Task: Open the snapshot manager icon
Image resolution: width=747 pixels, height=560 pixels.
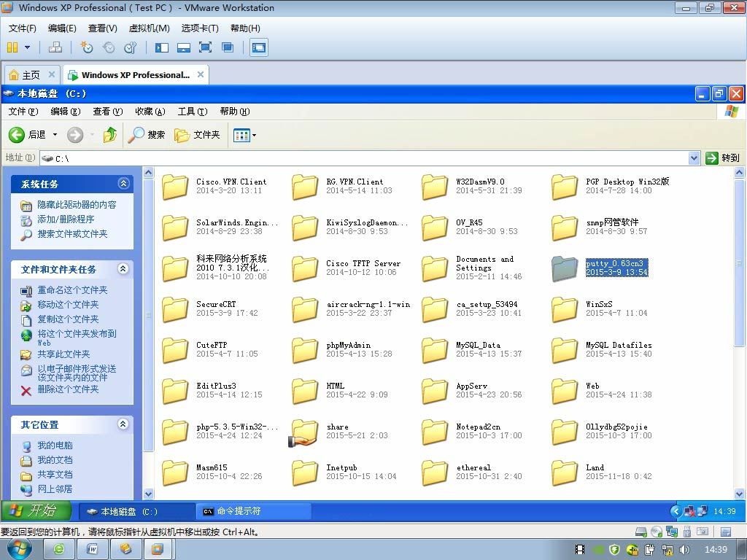Action: click(x=130, y=47)
